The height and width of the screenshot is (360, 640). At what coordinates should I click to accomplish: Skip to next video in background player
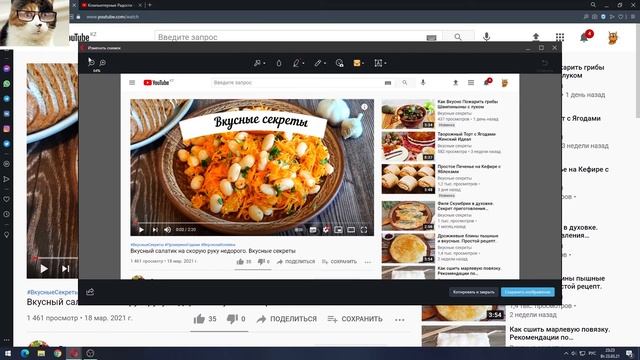point(65,269)
